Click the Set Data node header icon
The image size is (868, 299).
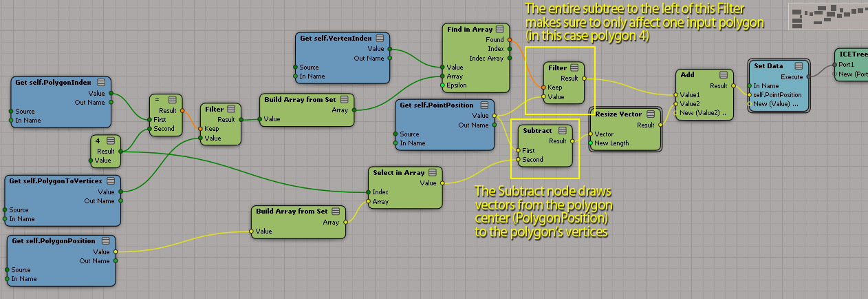coord(798,66)
